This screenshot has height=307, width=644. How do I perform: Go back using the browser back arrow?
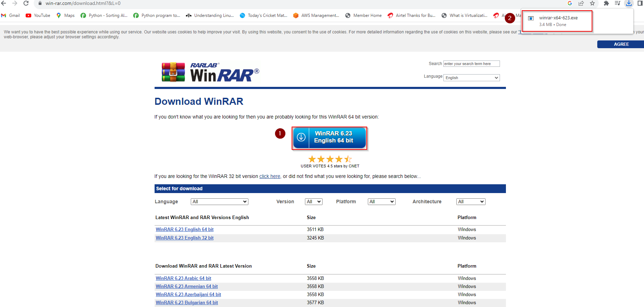point(4,3)
